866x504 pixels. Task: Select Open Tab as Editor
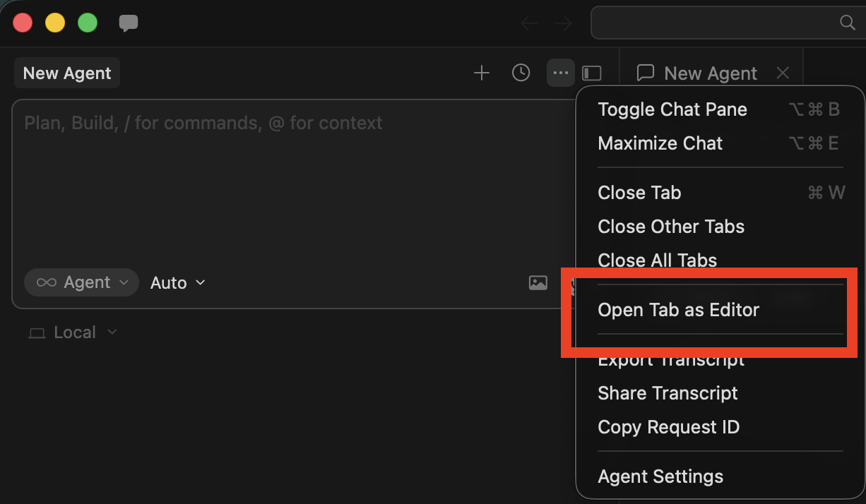(678, 309)
